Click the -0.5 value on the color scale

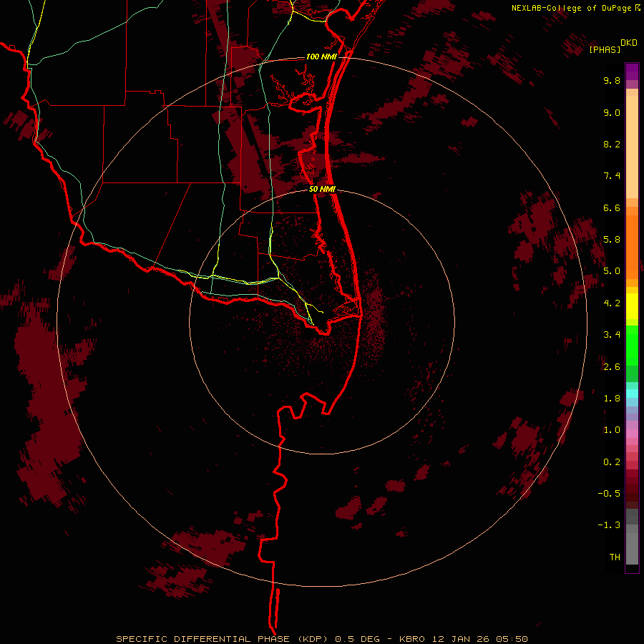pyautogui.click(x=609, y=494)
